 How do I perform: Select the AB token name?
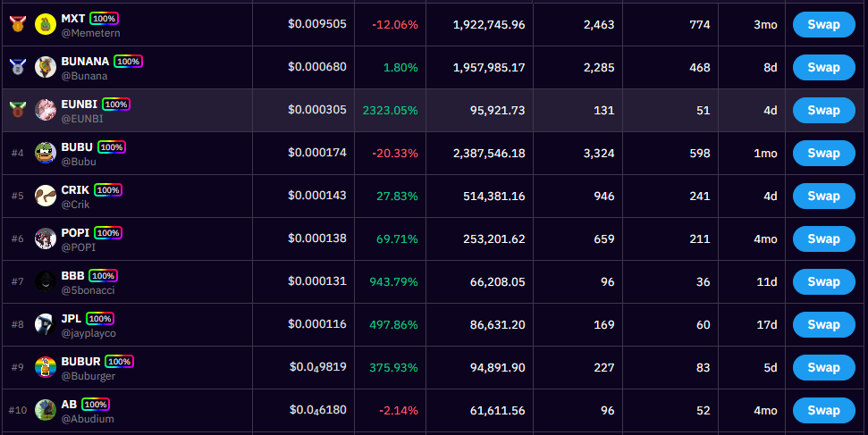tap(69, 405)
